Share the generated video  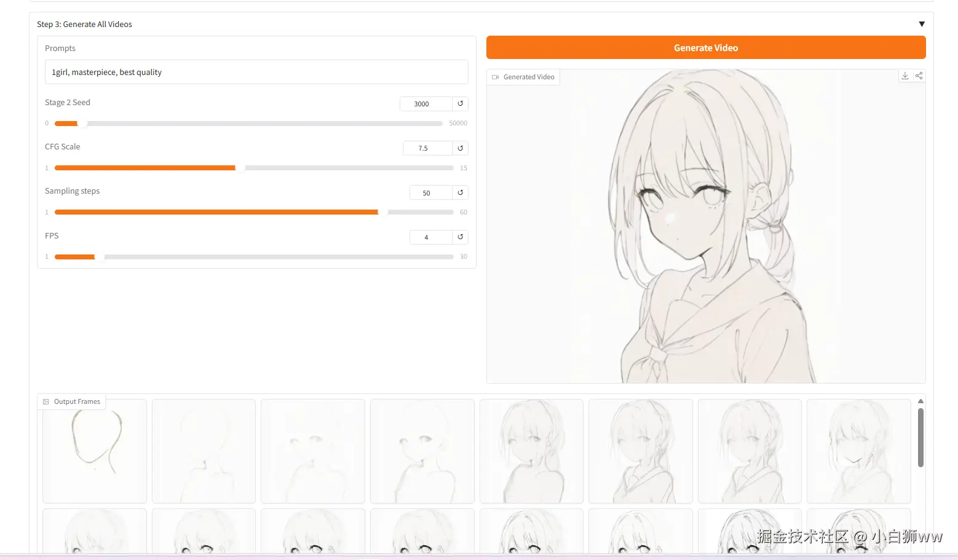(x=919, y=76)
